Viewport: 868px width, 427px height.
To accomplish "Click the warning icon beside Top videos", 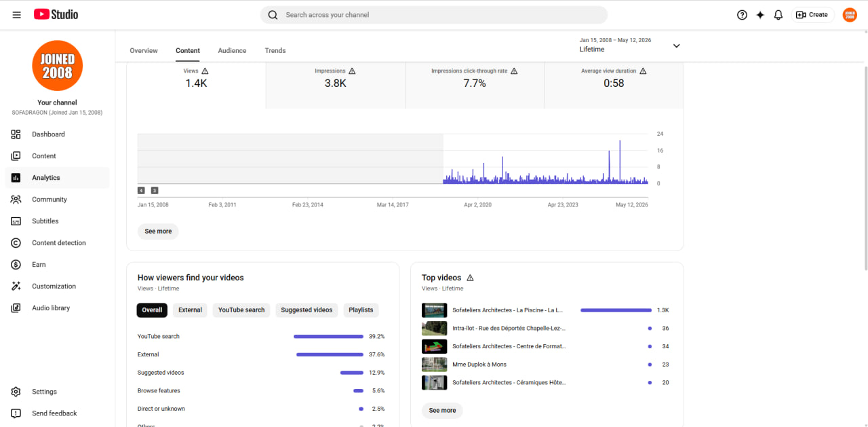I will (470, 278).
